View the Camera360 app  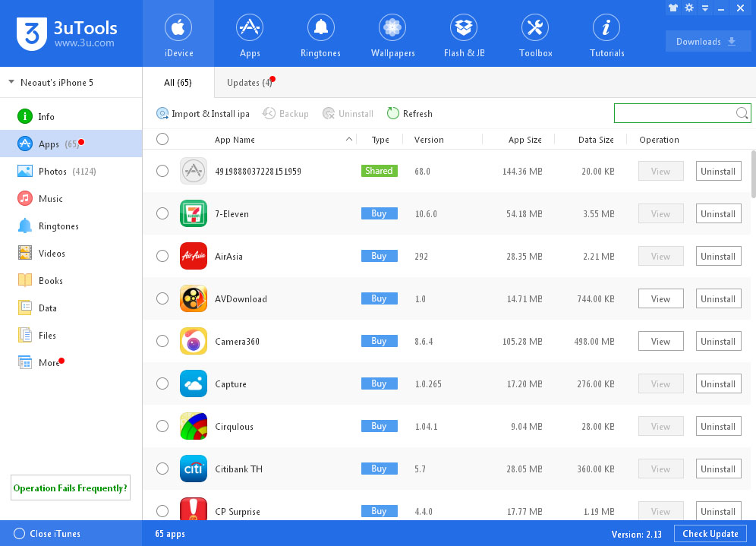point(660,341)
